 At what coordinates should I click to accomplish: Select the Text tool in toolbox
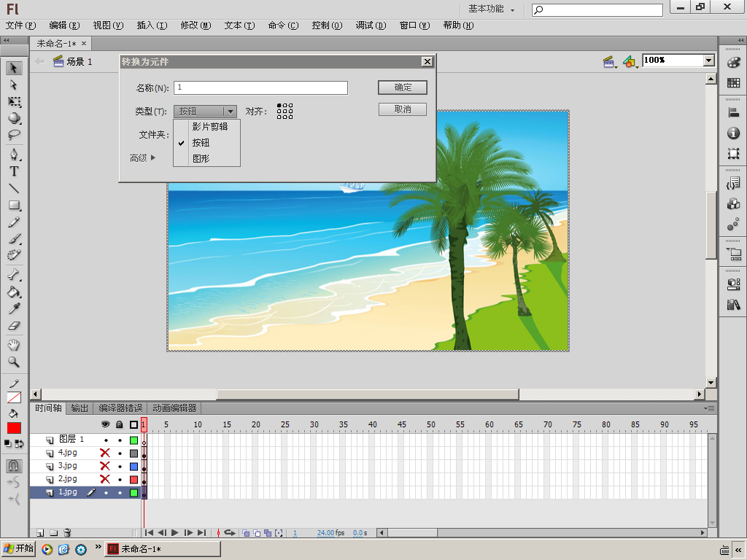point(14,171)
